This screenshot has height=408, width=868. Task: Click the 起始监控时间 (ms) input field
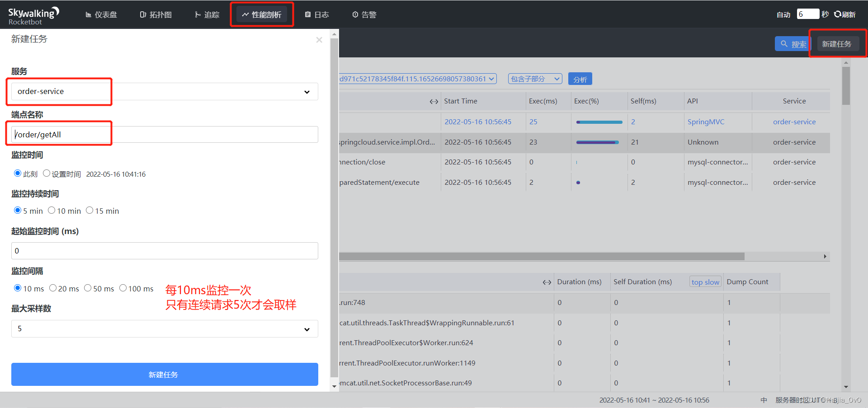165,251
